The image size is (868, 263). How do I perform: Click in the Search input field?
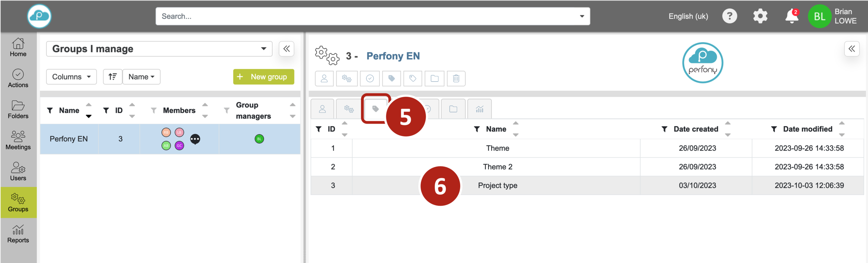click(x=367, y=16)
